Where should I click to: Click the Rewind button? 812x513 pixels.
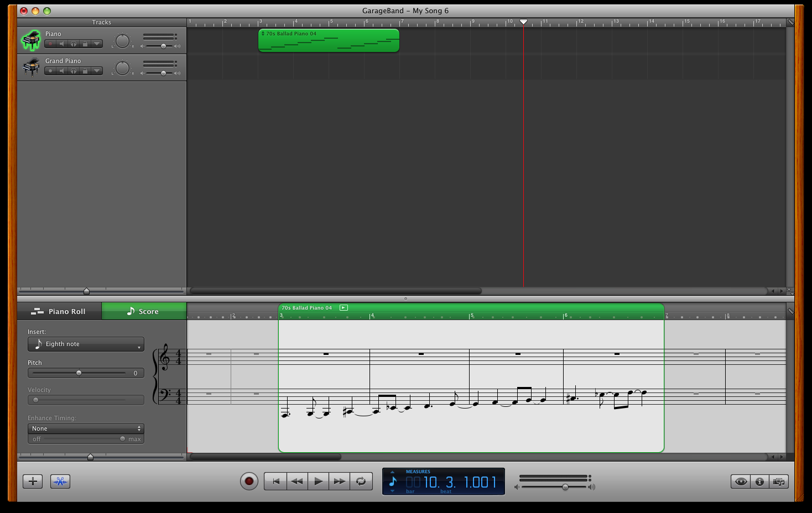pyautogui.click(x=297, y=481)
